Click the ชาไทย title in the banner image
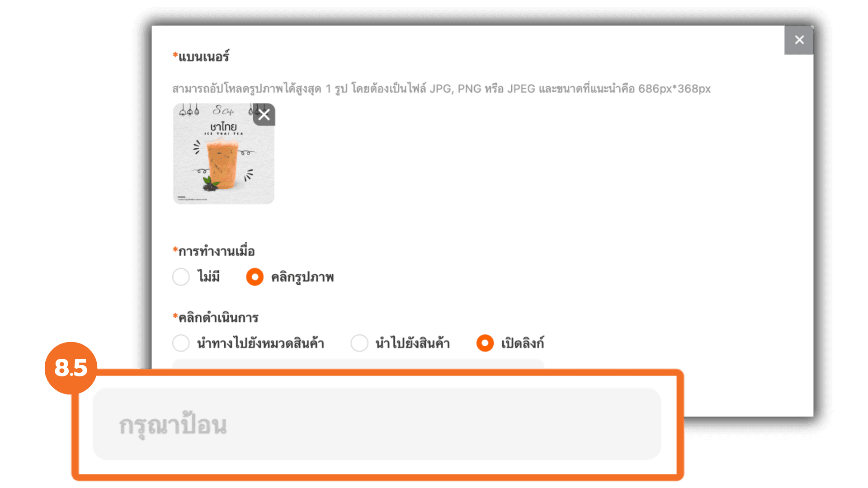The height and width of the screenshot is (488, 868). click(224, 127)
